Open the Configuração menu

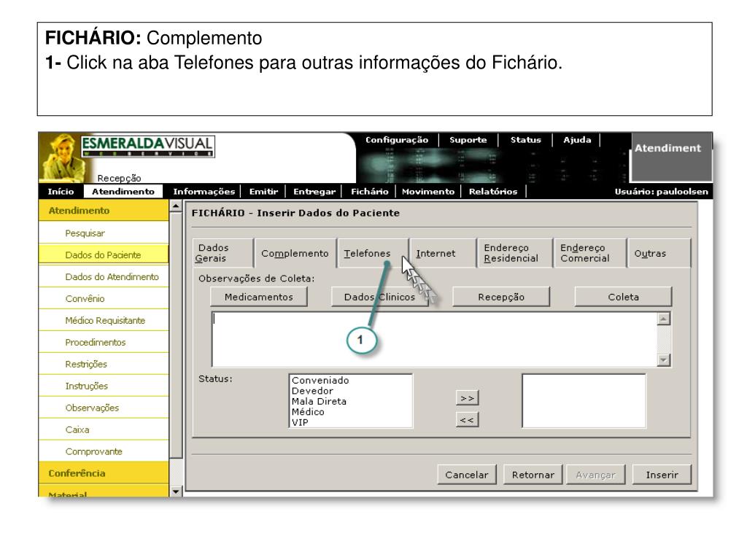397,140
